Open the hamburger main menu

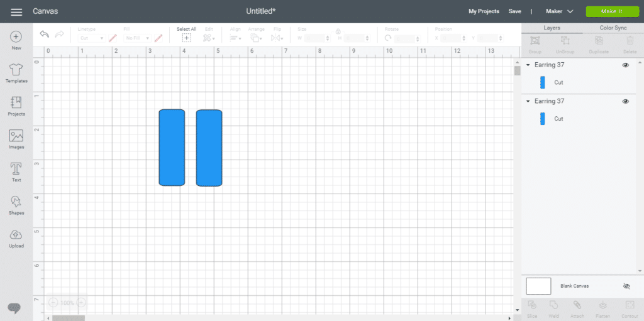tap(16, 12)
